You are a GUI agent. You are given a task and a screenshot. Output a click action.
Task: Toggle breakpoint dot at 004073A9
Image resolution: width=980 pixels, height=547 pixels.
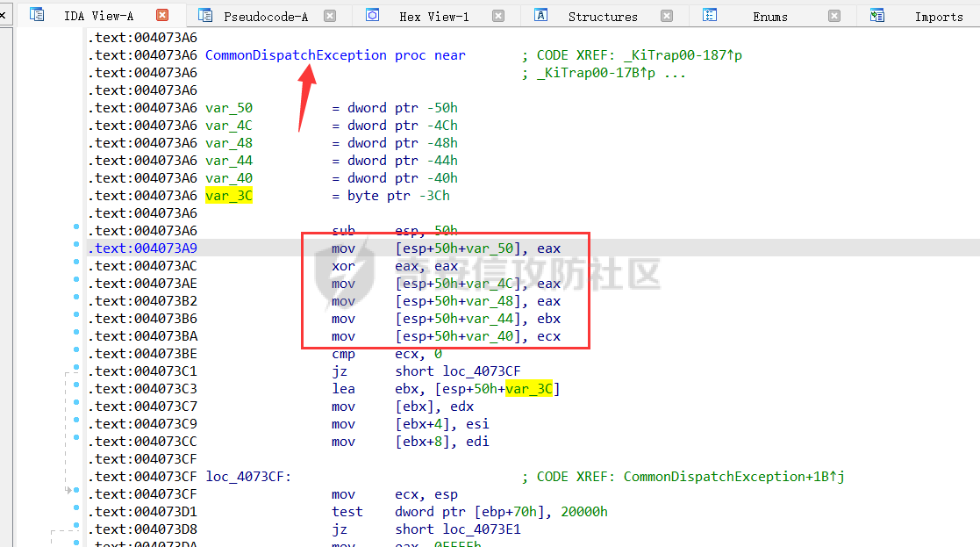(76, 244)
